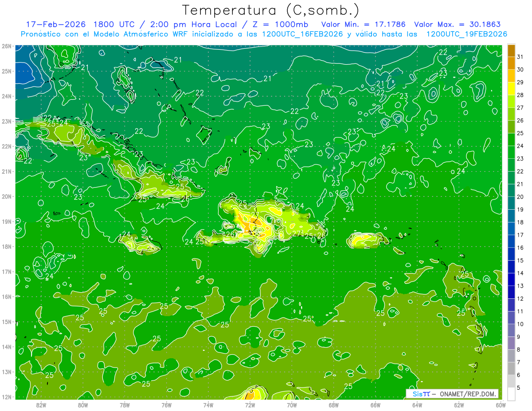Image resolution: width=532 pixels, height=411 pixels.
Task: Click the '70W' longitude axis label
Action: click(x=292, y=404)
